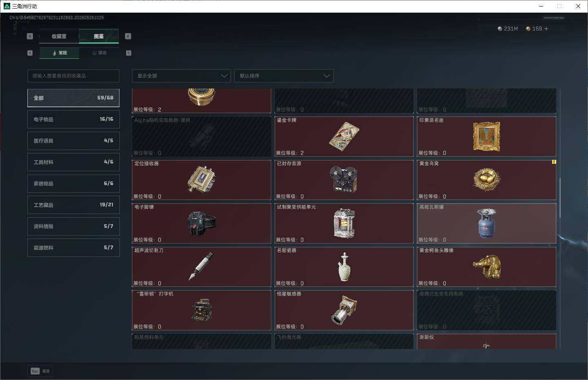
Task: Click the yellow alert badge on 黄金鸟窝
Action: coord(554,162)
